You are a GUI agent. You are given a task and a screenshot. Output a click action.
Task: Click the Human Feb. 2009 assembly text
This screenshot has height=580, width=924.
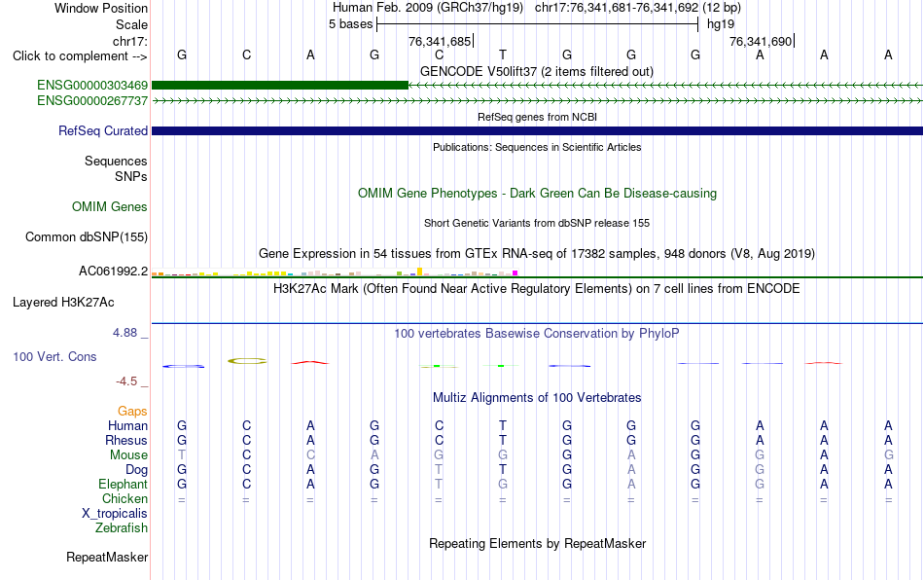point(428,8)
